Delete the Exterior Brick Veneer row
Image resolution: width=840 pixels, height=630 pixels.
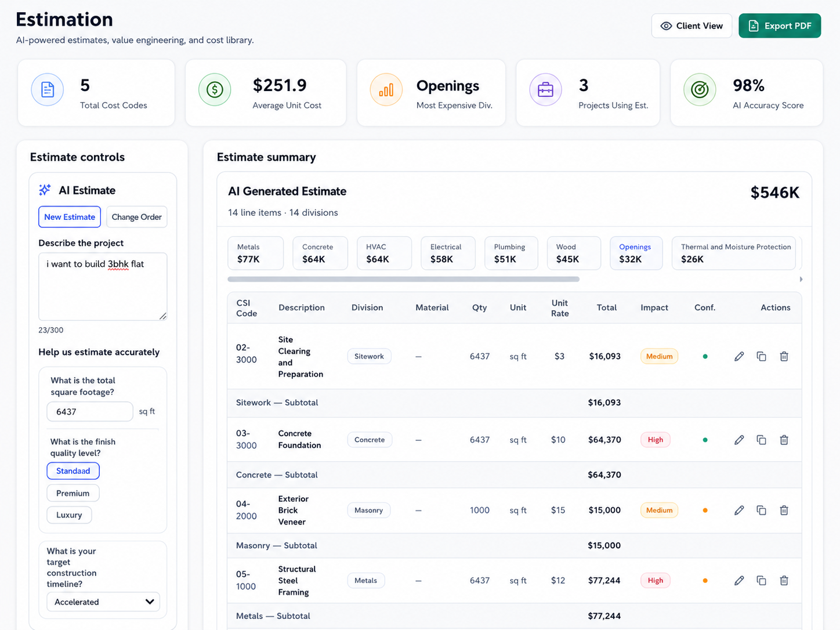coord(784,510)
